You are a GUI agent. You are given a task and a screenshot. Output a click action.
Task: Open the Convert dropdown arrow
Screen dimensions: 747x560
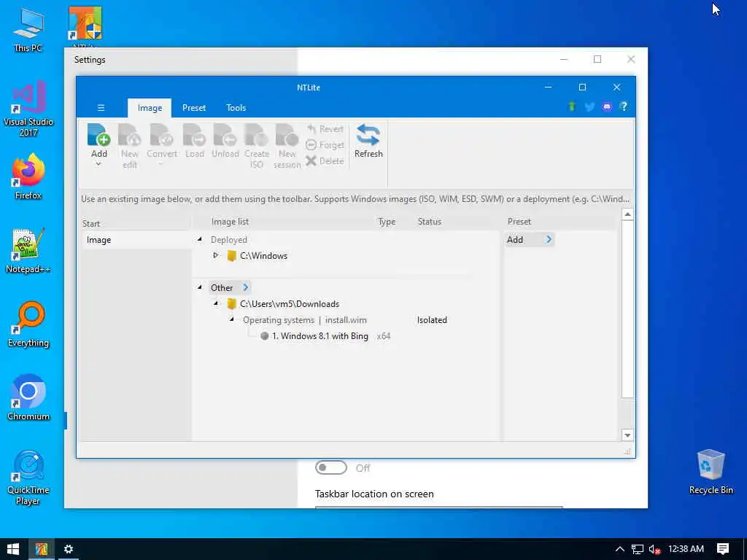pos(161,164)
